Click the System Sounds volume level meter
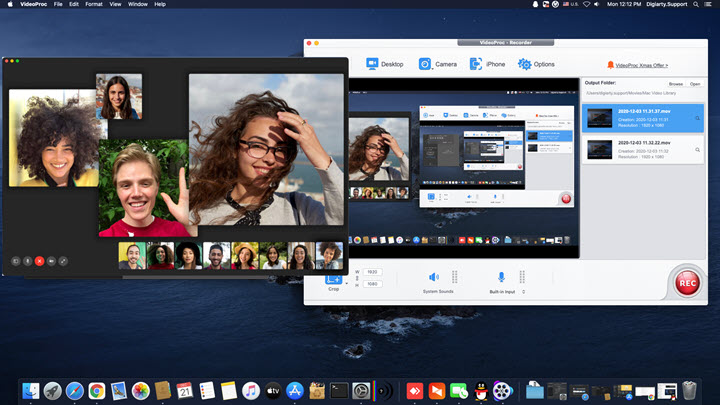The height and width of the screenshot is (405, 720). [x=454, y=277]
